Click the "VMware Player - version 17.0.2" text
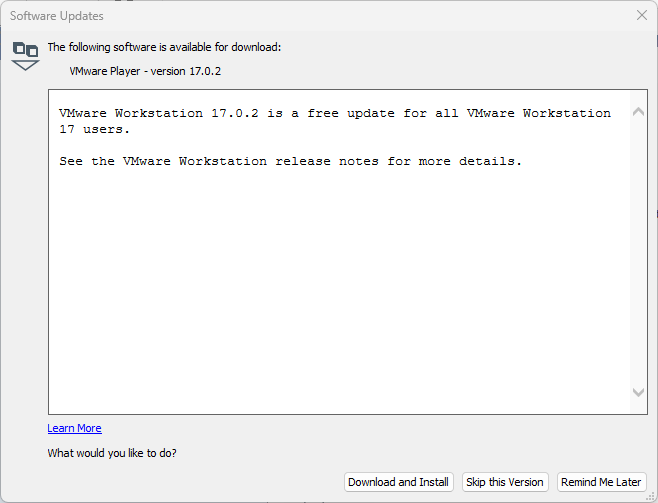 (145, 71)
